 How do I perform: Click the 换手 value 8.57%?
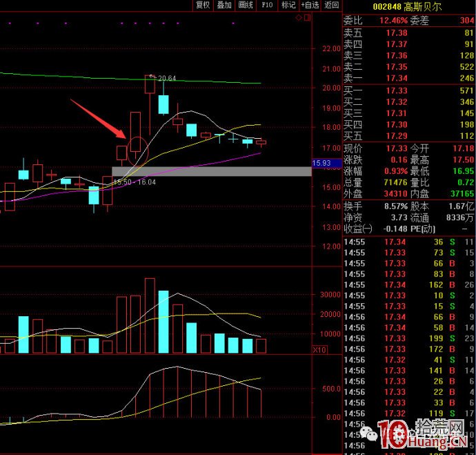click(x=395, y=206)
